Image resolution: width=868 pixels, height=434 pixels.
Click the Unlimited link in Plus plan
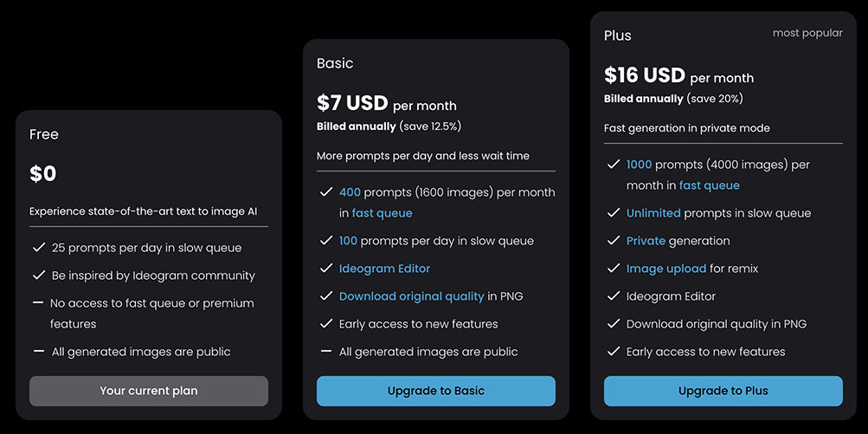pos(653,213)
